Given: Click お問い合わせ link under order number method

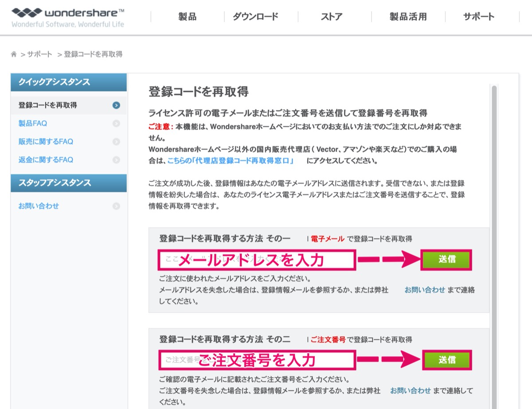Looking at the screenshot, I should [x=411, y=390].
